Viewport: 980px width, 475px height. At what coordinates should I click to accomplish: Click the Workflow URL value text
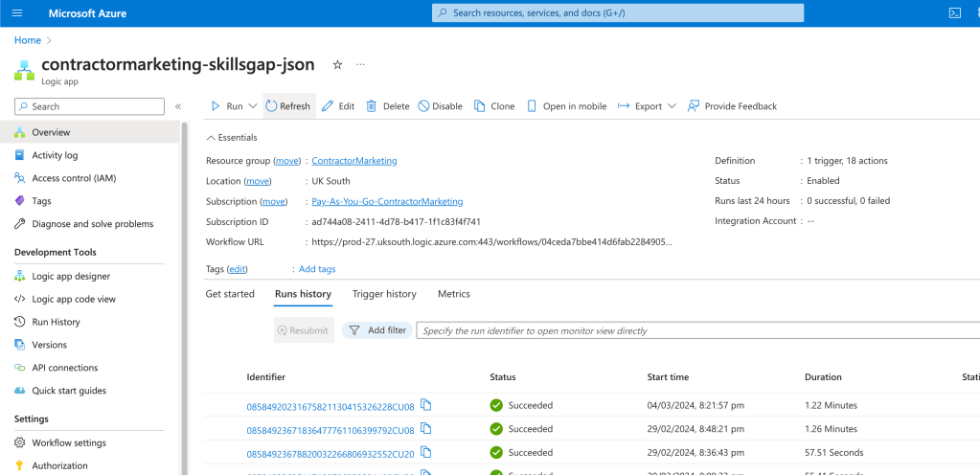tap(492, 242)
